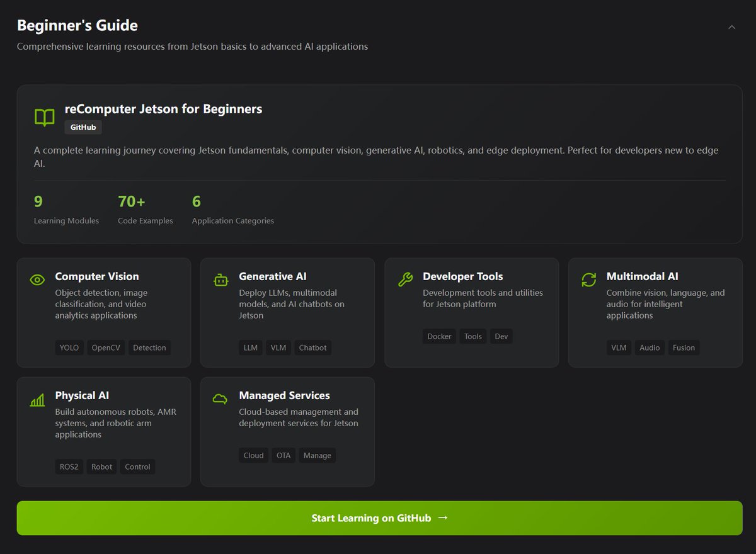Click the Deploy LLMs description text
The image size is (756, 554).
[292, 304]
